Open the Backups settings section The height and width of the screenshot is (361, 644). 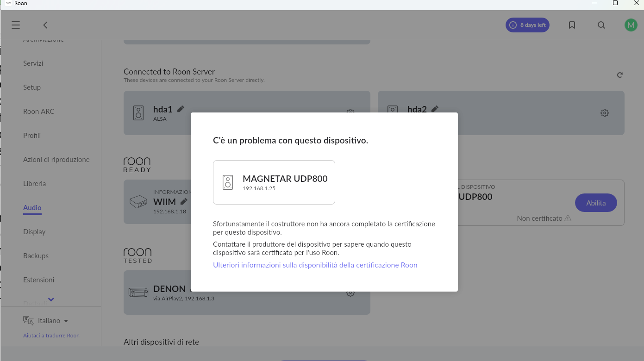click(x=36, y=256)
